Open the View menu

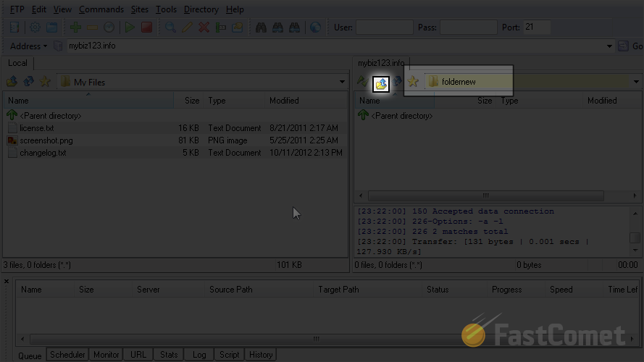point(62,9)
